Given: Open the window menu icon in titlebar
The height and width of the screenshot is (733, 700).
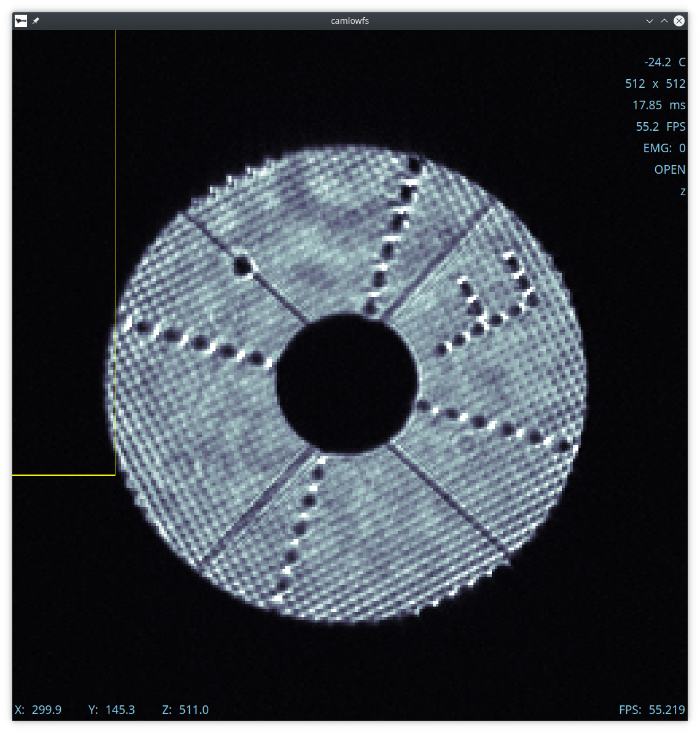Looking at the screenshot, I should click(x=21, y=21).
